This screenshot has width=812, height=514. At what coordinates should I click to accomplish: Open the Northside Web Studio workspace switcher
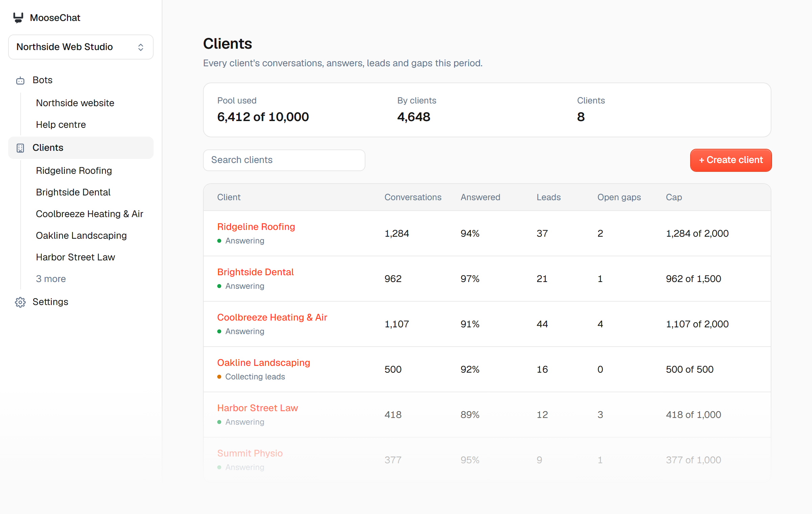81,47
